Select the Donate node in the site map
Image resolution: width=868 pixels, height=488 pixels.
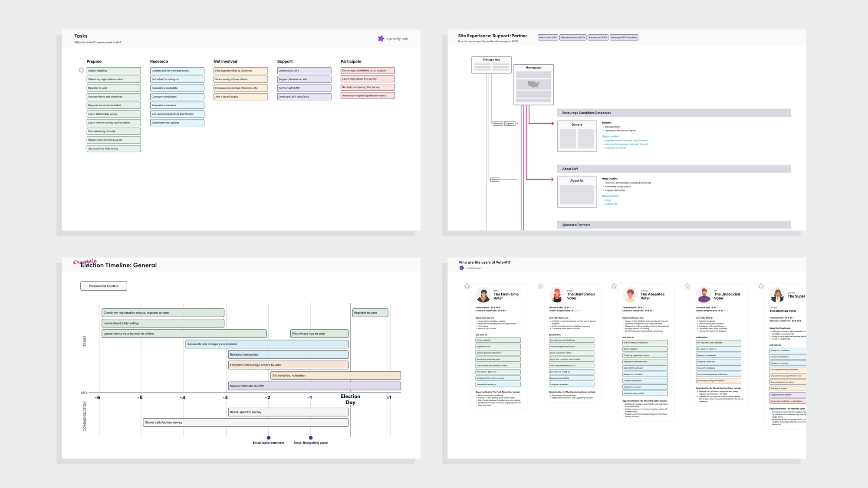[x=497, y=123]
